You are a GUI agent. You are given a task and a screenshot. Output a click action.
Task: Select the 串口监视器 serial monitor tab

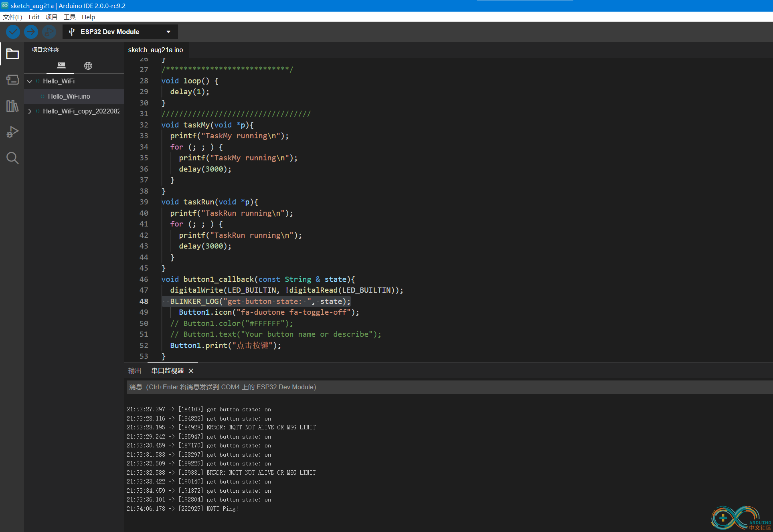(167, 371)
